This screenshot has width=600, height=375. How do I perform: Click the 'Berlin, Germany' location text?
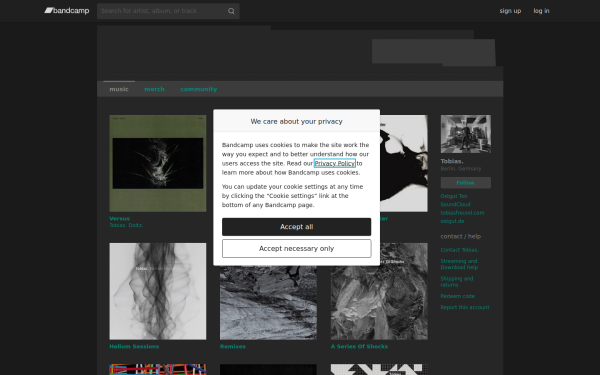[x=461, y=169]
